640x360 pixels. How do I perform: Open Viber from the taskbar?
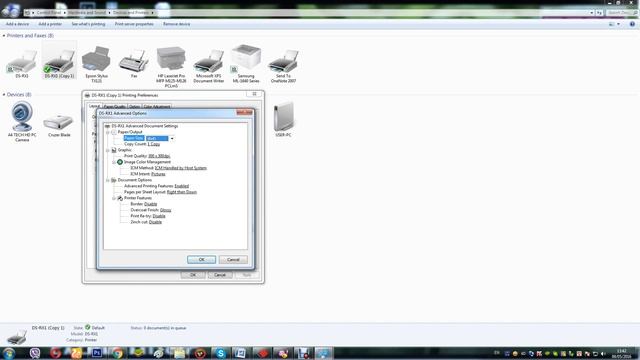[x=35, y=353]
